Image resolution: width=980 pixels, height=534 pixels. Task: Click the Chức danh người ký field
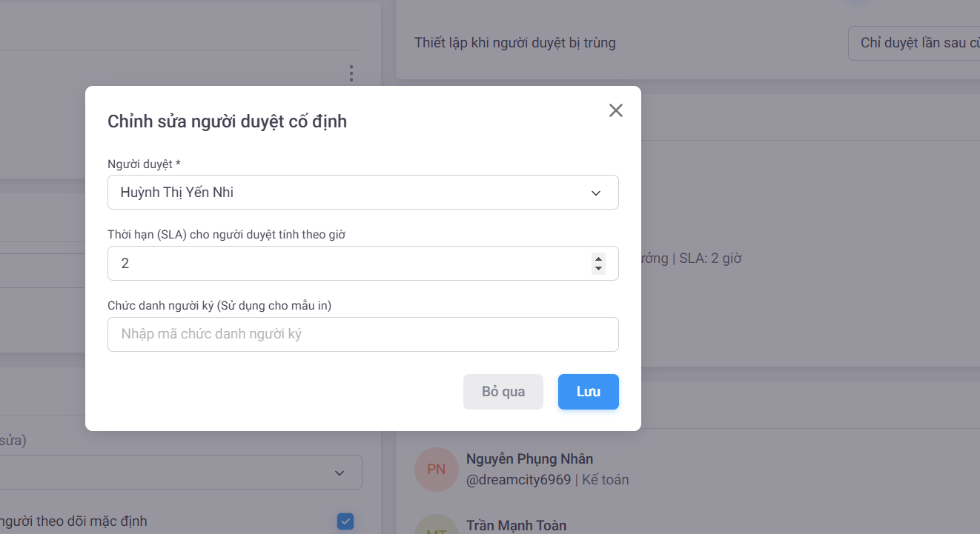pyautogui.click(x=362, y=335)
